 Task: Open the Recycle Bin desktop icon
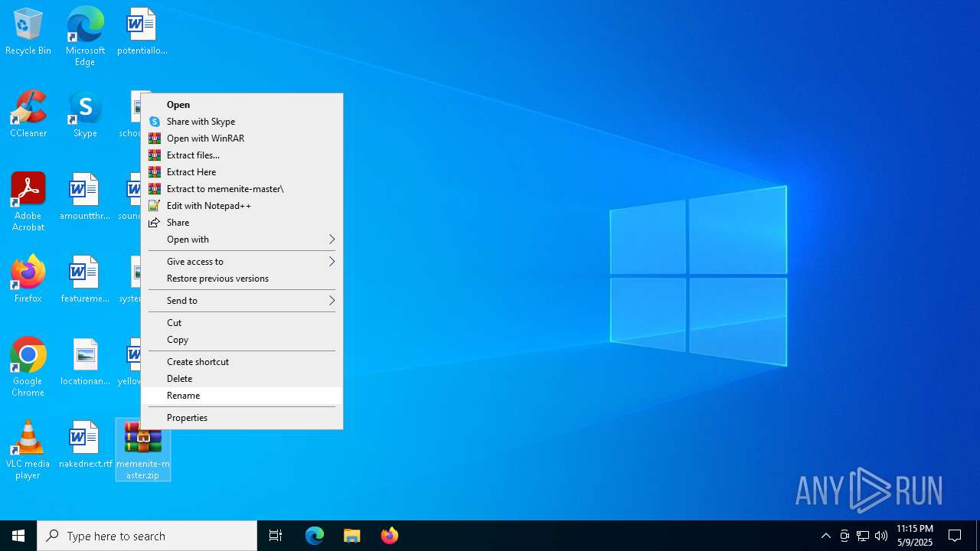tap(28, 32)
